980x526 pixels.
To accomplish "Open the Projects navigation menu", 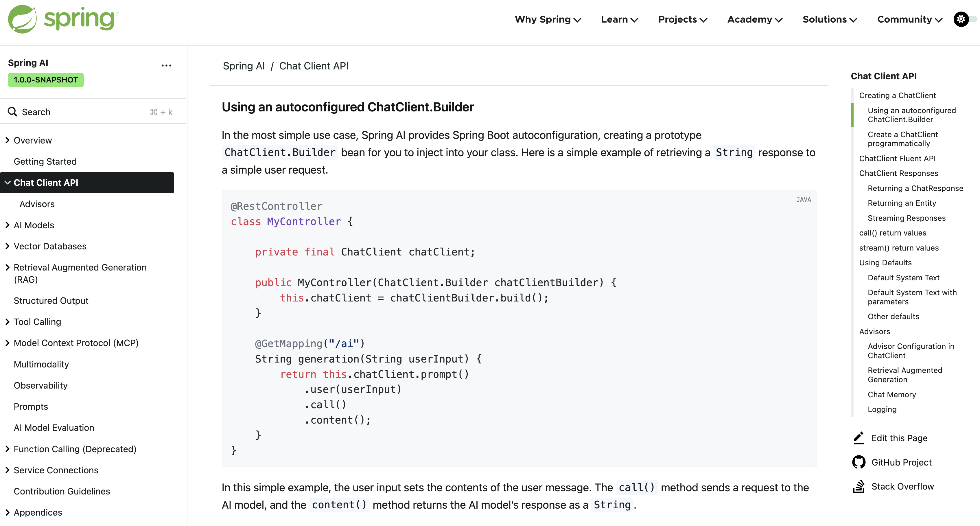I will (683, 19).
